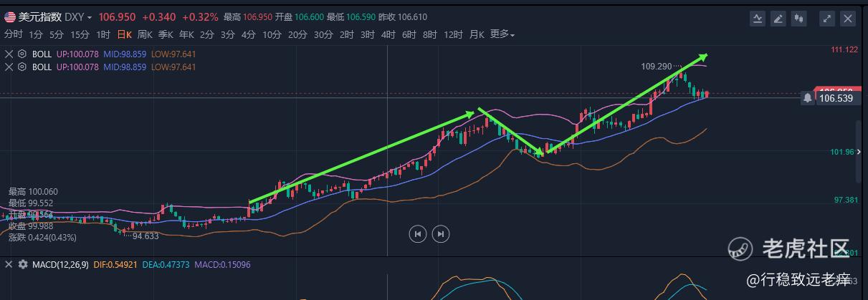Viewport: 868px width, 300px height.
Task: Switch to 12时 timeframe
Action: (453, 34)
